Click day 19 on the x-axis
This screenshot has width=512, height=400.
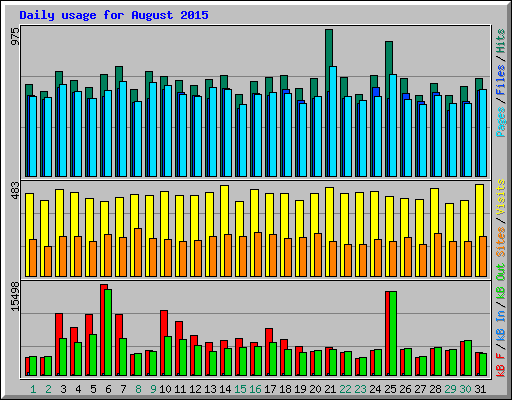point(300,389)
